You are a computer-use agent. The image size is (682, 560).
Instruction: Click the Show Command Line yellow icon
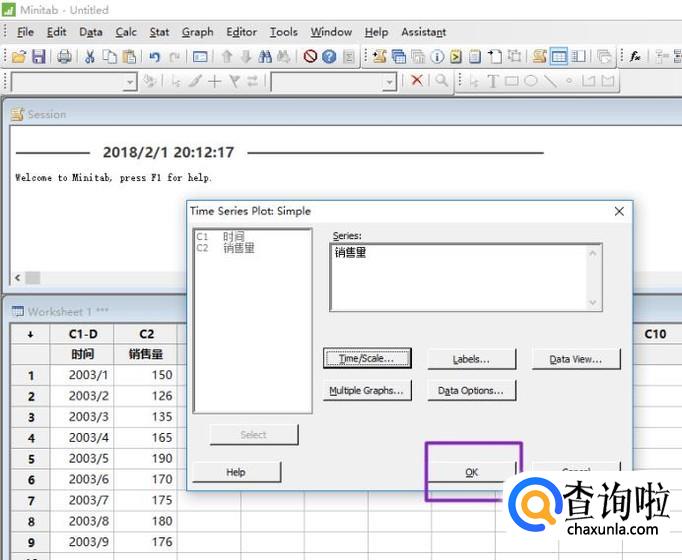point(456,57)
